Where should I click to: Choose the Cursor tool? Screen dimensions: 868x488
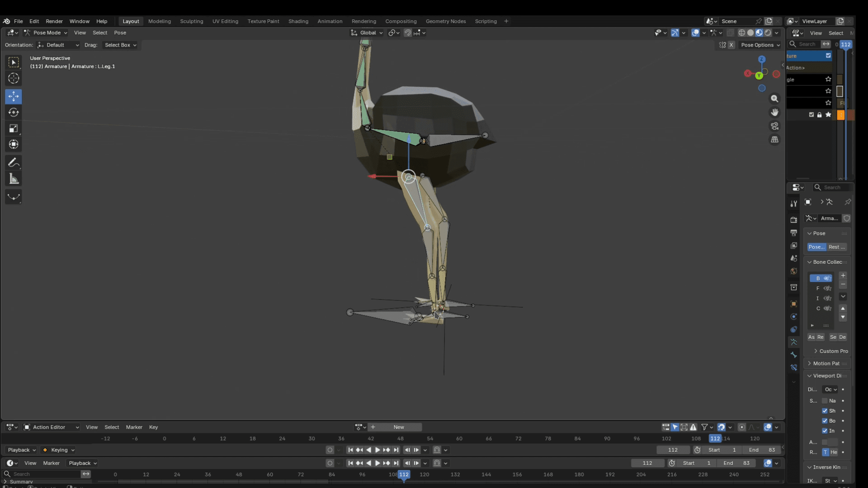coord(14,78)
